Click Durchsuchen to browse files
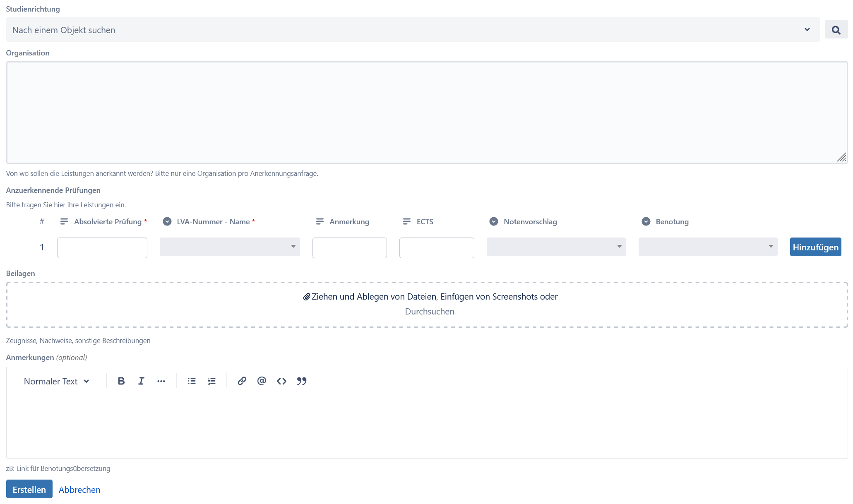The image size is (853, 504). (430, 312)
